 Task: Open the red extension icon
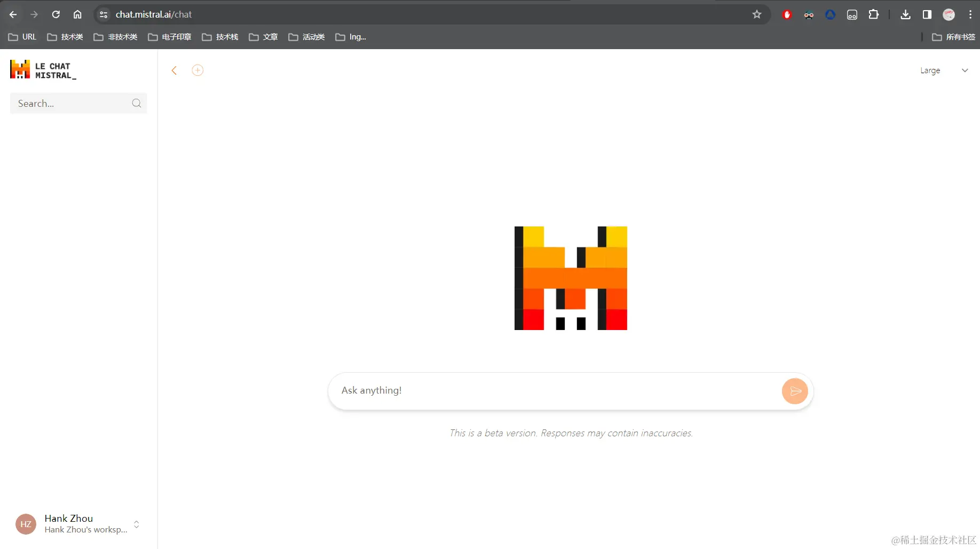click(787, 14)
